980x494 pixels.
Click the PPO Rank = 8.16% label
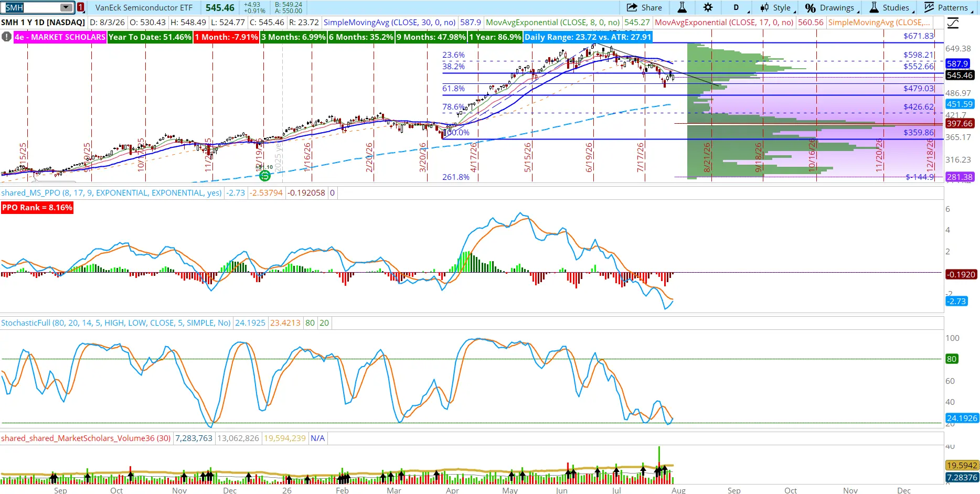click(37, 208)
